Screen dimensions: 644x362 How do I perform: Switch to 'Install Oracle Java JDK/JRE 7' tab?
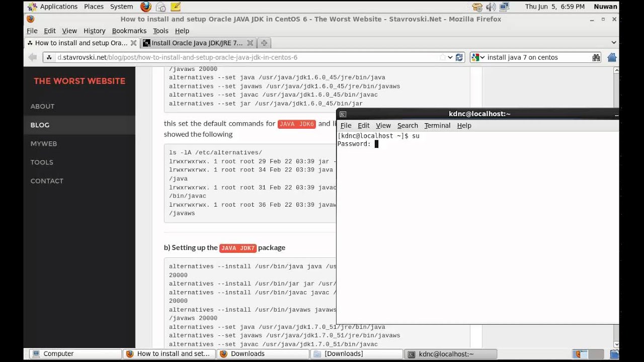(198, 43)
